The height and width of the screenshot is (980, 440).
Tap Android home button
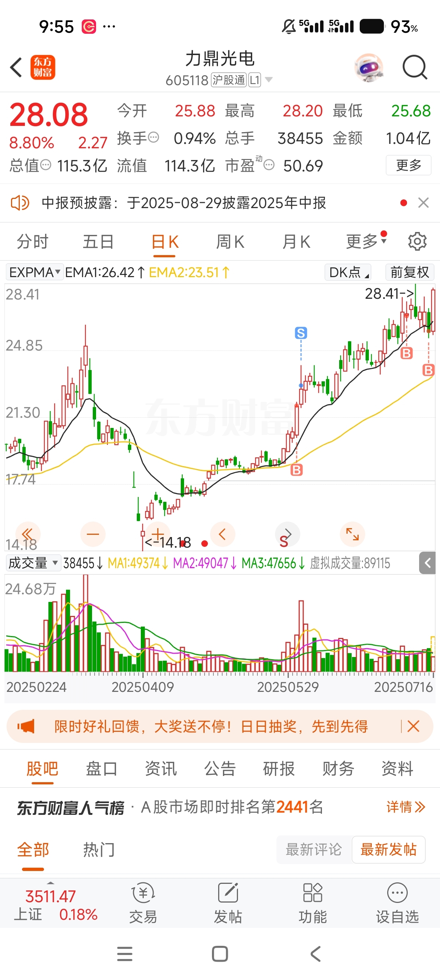[220, 954]
